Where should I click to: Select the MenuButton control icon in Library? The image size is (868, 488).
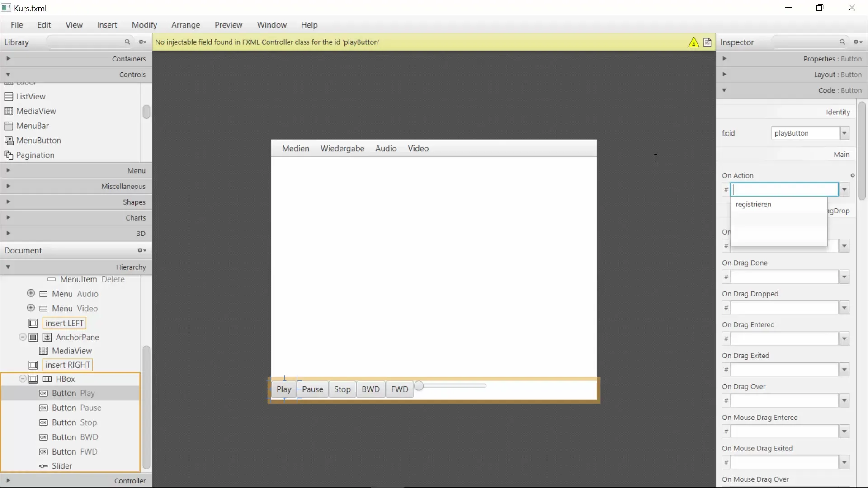point(9,141)
